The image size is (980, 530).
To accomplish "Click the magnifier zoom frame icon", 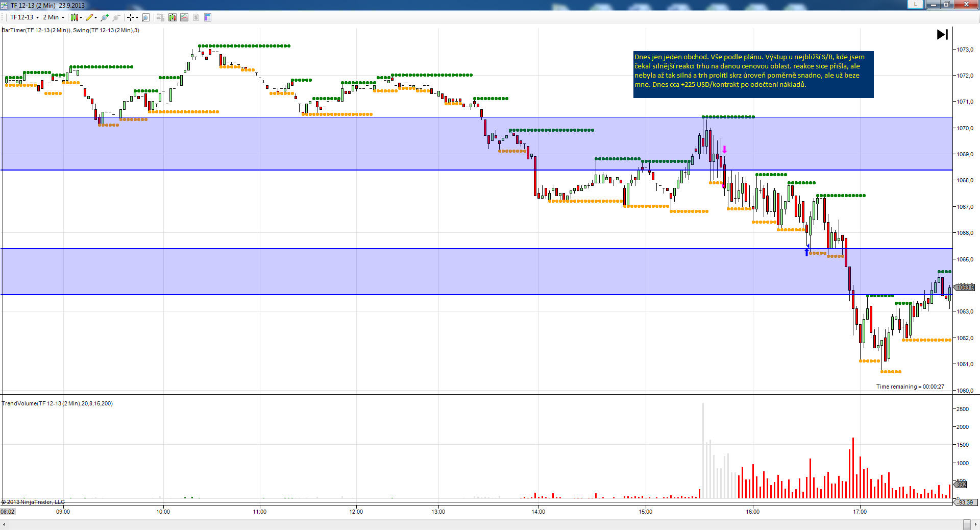I will click(x=145, y=17).
